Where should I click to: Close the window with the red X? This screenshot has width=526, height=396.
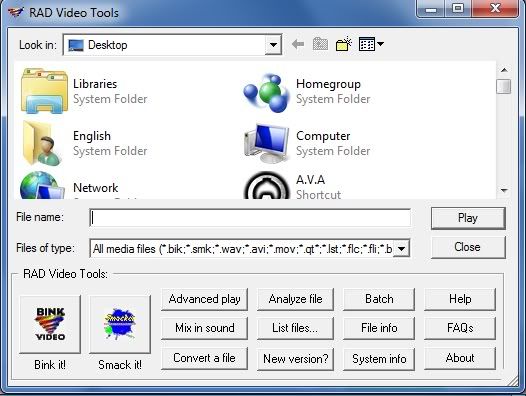(495, 8)
